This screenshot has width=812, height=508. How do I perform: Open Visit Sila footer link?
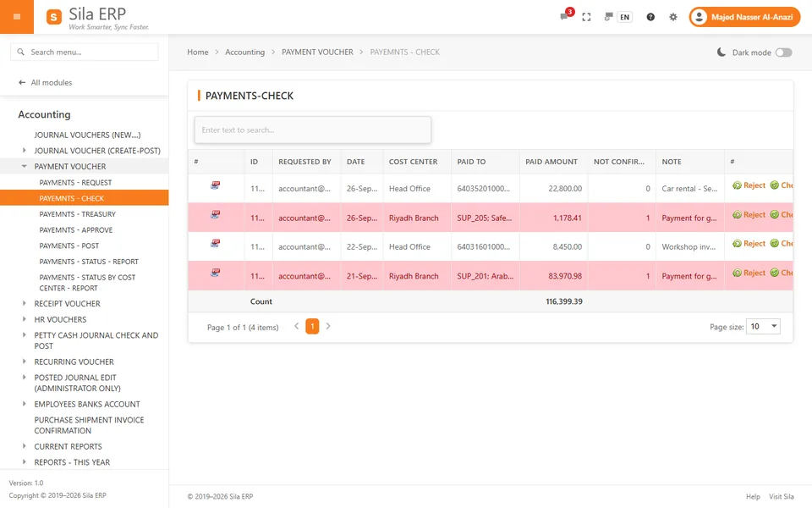781,497
